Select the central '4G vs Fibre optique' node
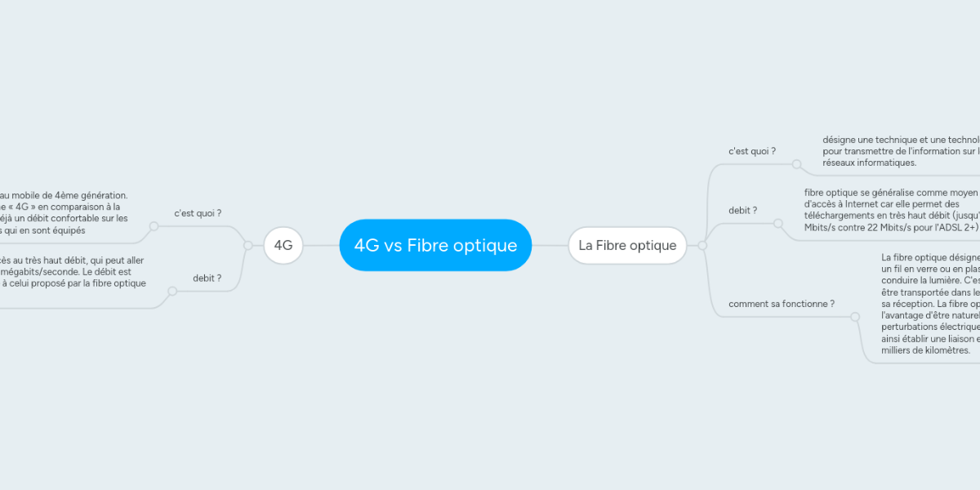Image resolution: width=980 pixels, height=490 pixels. click(x=435, y=245)
